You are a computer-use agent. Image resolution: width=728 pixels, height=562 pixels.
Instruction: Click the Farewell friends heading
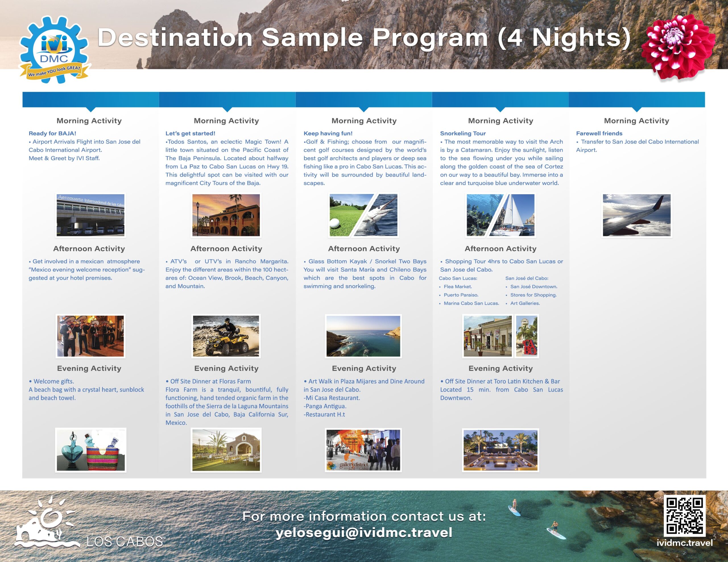599,133
